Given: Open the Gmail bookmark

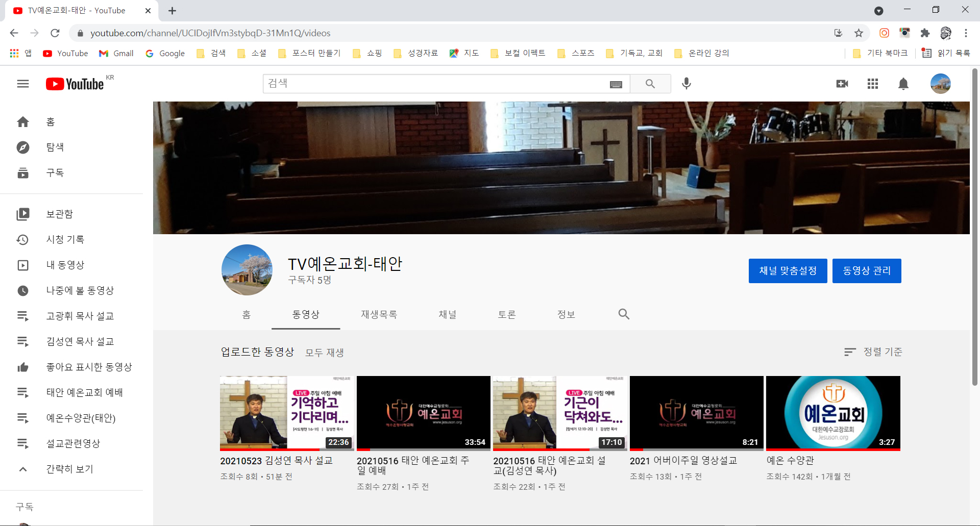Looking at the screenshot, I should pyautogui.click(x=116, y=53).
